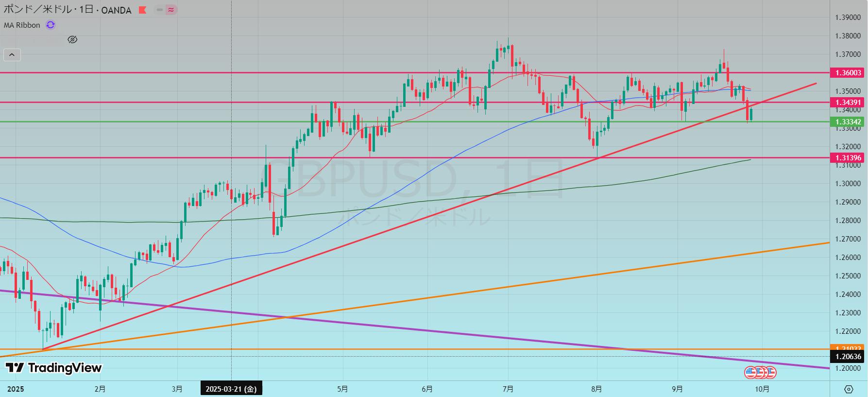The image size is (868, 397).
Task: Click the 2025-03-21 date label on time axis
Action: click(x=231, y=389)
